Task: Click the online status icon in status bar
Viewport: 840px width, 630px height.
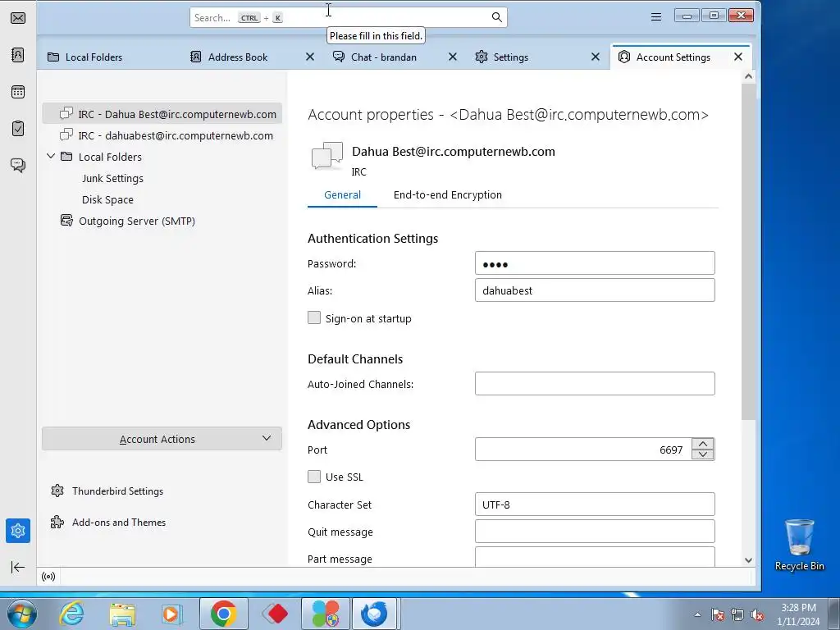Action: (x=48, y=577)
